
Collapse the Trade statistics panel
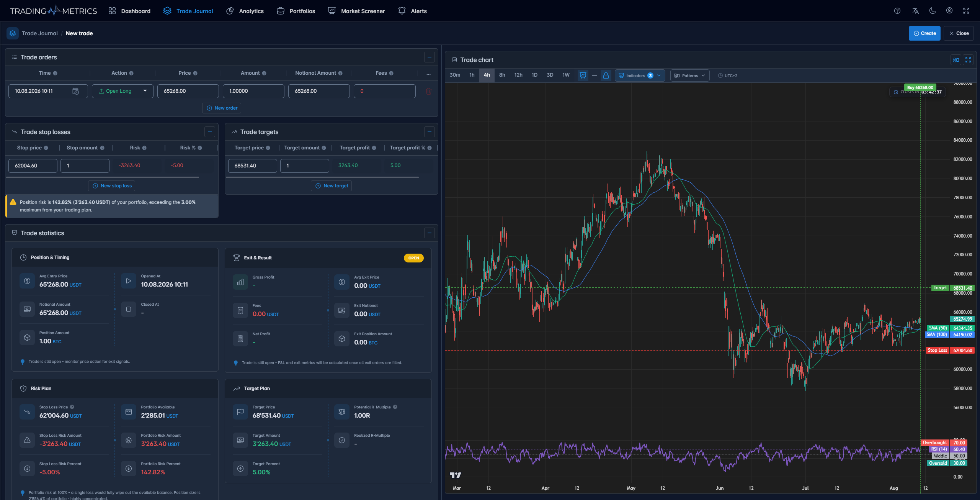pos(430,233)
